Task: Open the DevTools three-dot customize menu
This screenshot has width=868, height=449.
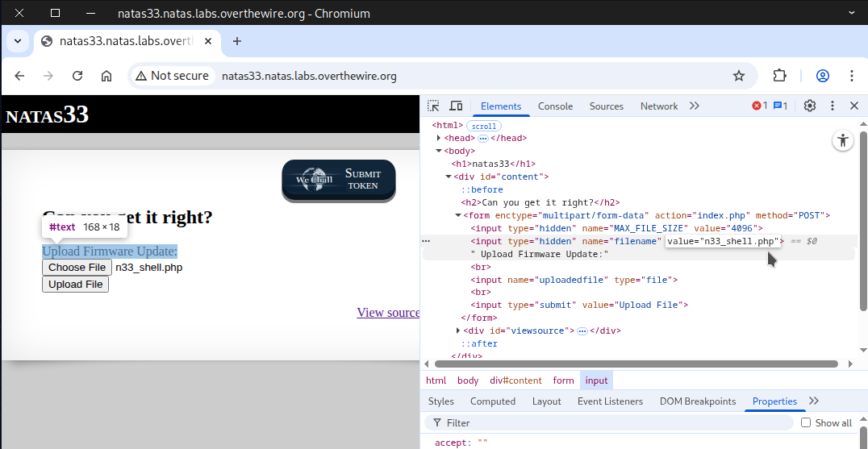Action: tap(833, 106)
